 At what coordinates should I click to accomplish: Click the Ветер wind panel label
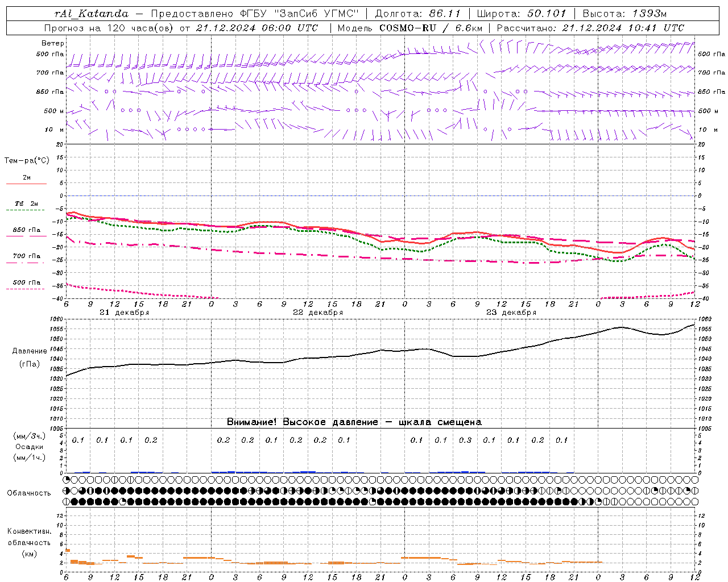point(53,43)
